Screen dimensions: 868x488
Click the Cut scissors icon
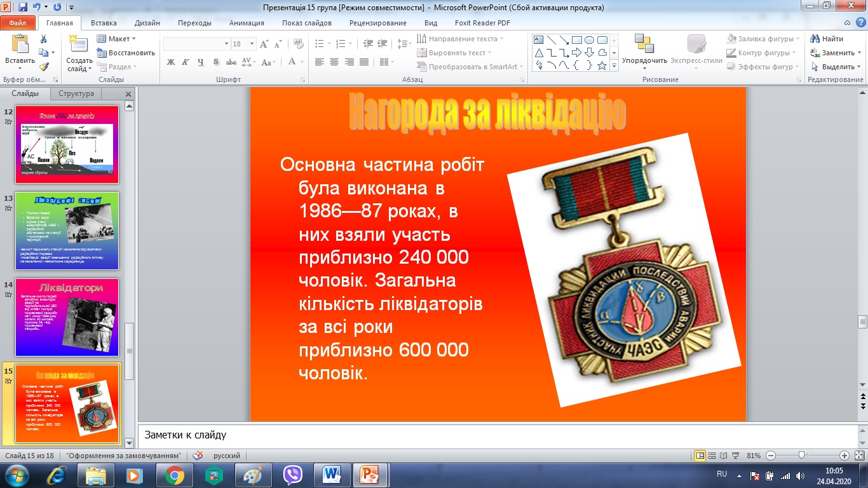43,39
